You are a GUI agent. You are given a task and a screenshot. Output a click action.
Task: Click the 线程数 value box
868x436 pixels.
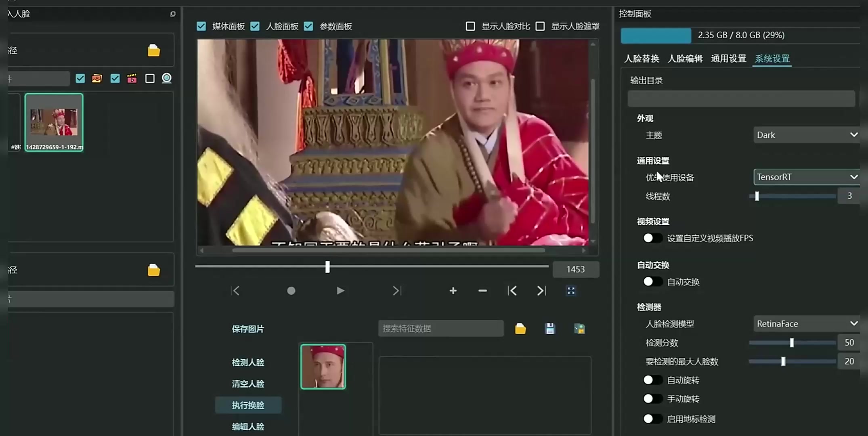click(x=849, y=196)
